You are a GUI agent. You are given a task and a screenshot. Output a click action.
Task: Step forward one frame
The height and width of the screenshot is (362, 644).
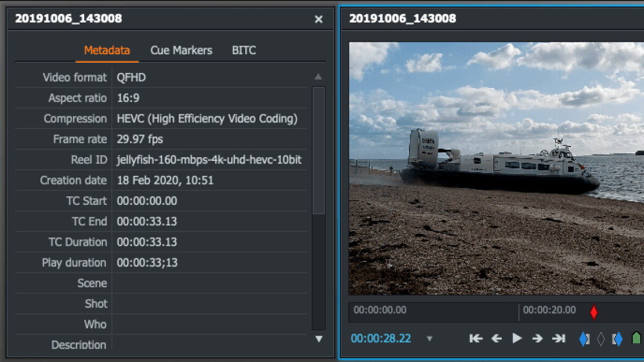tap(537, 338)
